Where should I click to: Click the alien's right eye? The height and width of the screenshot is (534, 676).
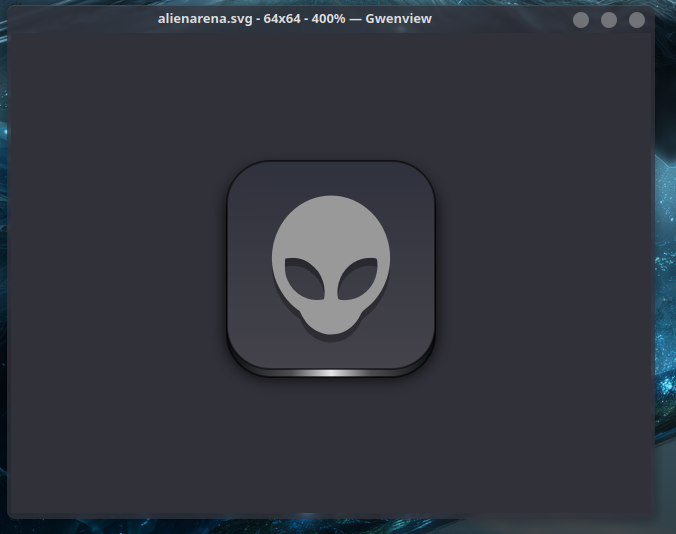point(356,277)
